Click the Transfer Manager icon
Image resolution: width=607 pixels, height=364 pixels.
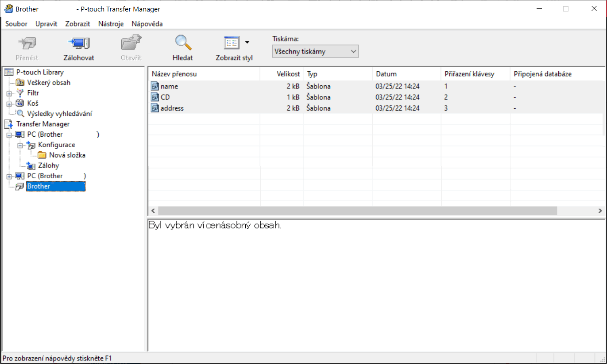[9, 124]
